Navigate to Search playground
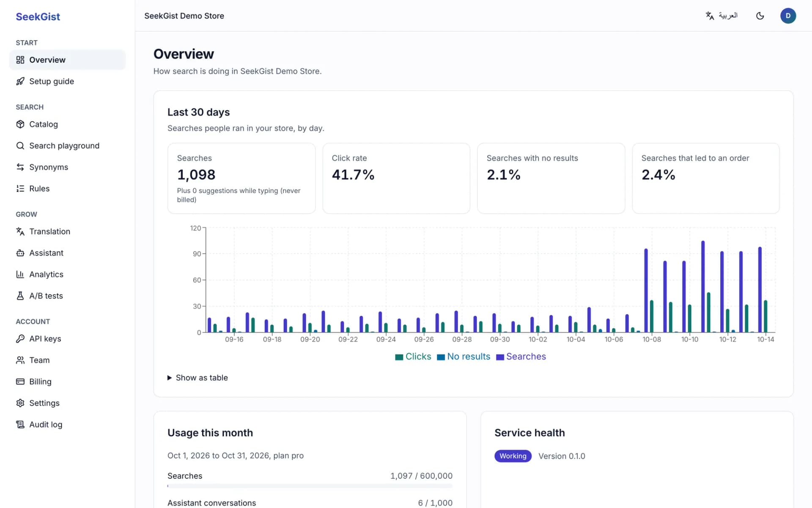This screenshot has width=812, height=508. [x=67, y=146]
